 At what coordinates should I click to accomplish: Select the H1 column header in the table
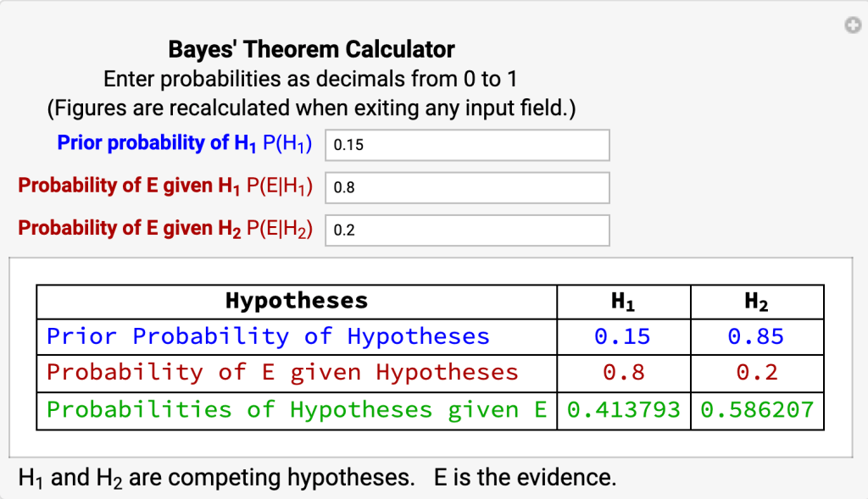pyautogui.click(x=623, y=302)
